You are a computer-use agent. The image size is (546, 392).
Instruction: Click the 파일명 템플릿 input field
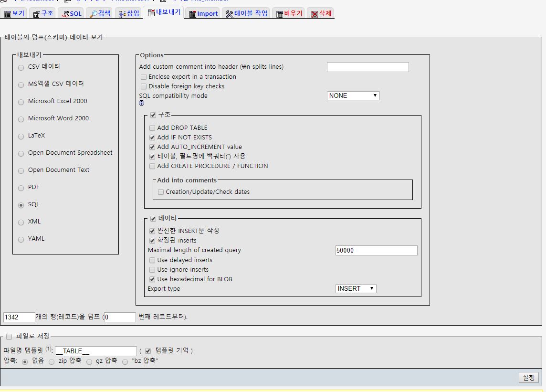pyautogui.click(x=96, y=351)
